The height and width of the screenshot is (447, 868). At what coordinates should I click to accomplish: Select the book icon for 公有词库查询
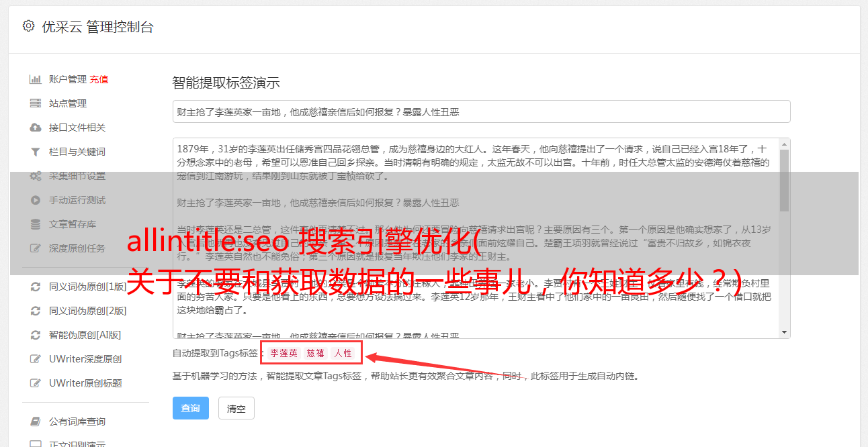tap(36, 421)
